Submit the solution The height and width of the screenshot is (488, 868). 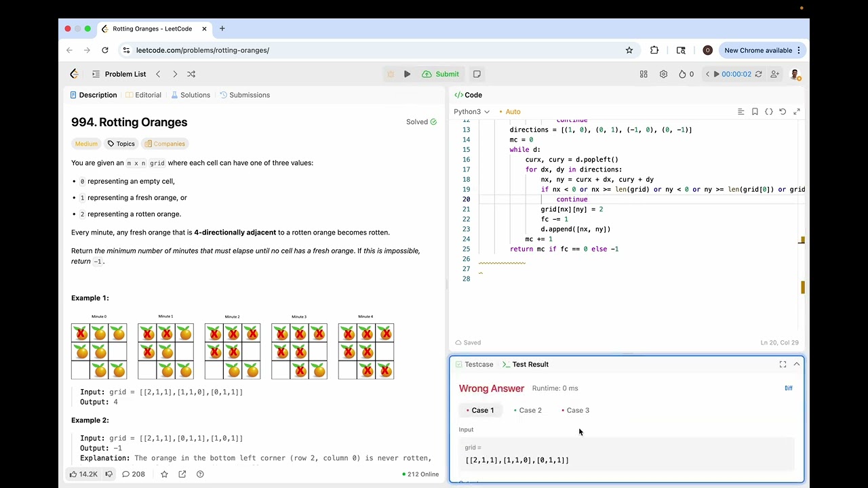(441, 74)
